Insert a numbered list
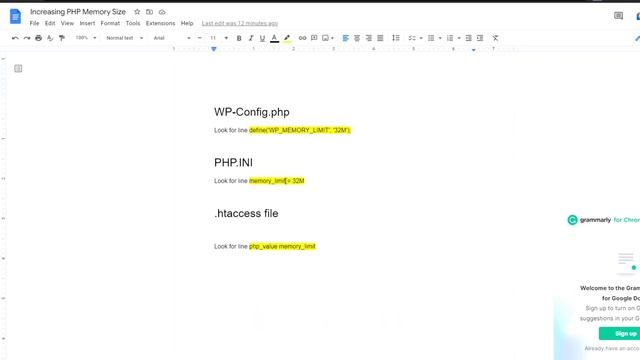The height and width of the screenshot is (360, 640). click(450, 38)
